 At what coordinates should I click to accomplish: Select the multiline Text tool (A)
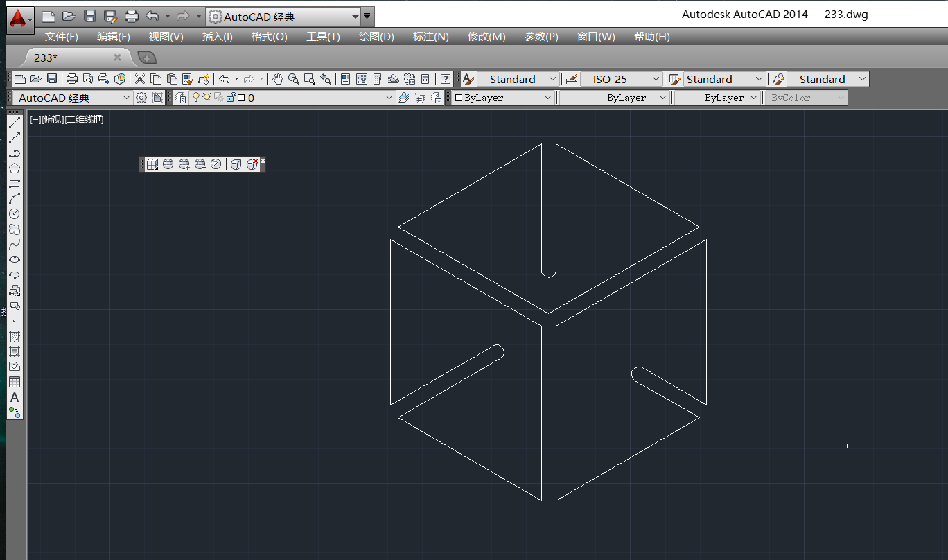click(x=15, y=397)
